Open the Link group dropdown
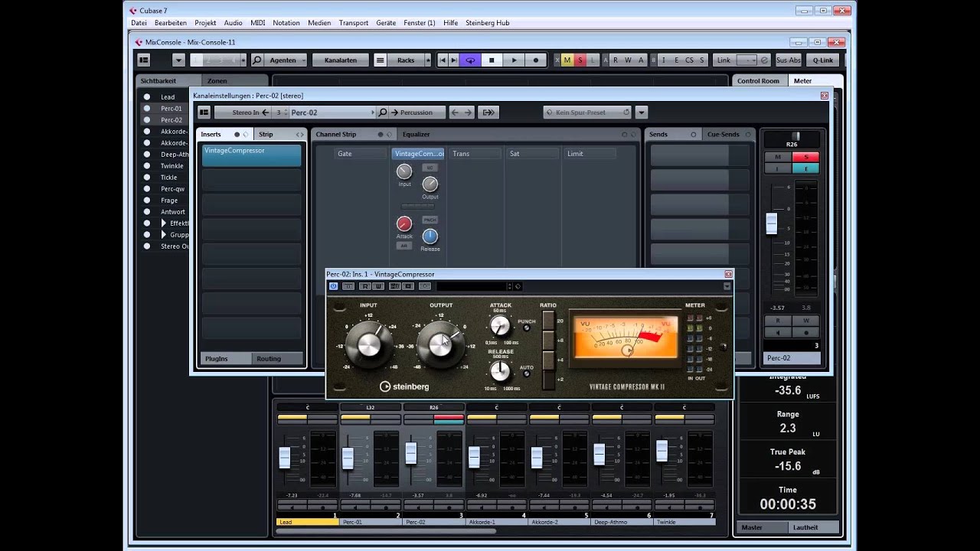980x551 pixels. coord(746,60)
